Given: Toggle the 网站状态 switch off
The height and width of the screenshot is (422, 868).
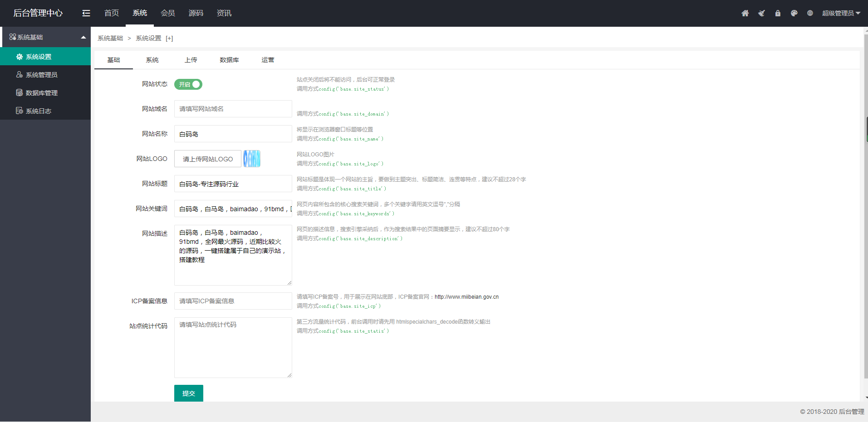Looking at the screenshot, I should click(x=188, y=84).
